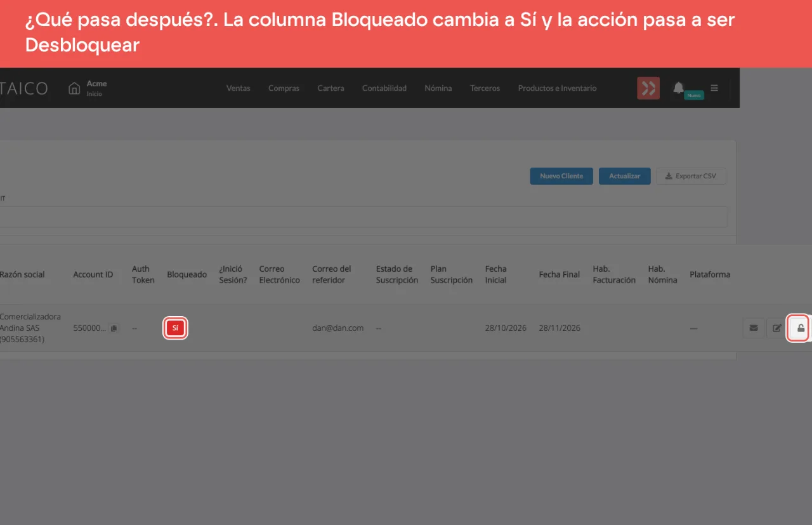812x525 pixels.
Task: Export the list with Exportar CSV
Action: click(691, 176)
